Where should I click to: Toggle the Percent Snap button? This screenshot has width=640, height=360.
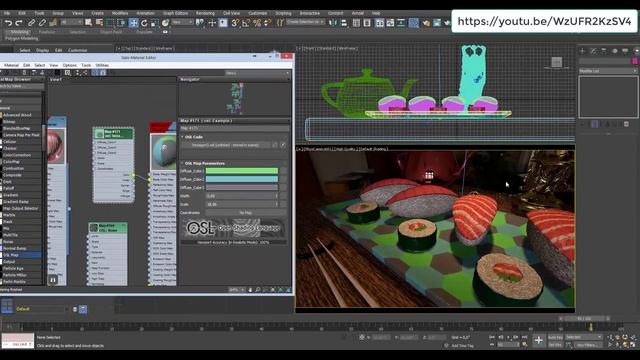coord(257,23)
